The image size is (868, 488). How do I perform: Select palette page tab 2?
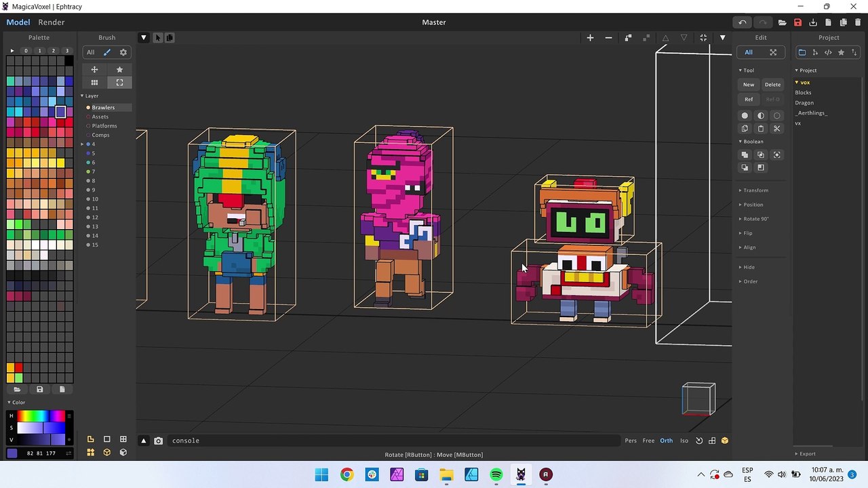tap(54, 51)
